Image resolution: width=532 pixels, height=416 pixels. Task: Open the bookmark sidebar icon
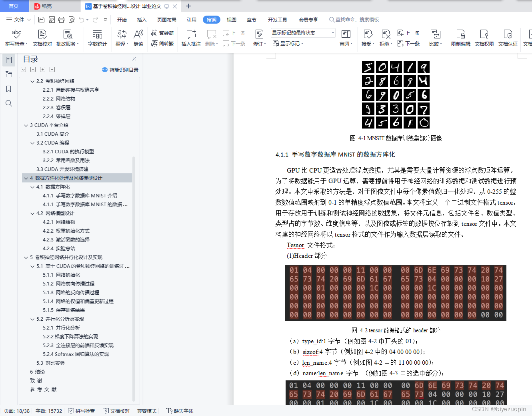point(9,89)
